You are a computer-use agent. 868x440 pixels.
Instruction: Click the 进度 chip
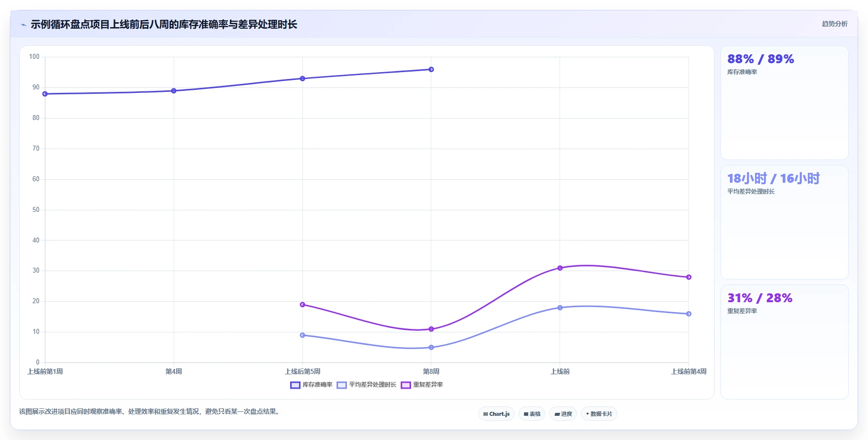(x=563, y=414)
